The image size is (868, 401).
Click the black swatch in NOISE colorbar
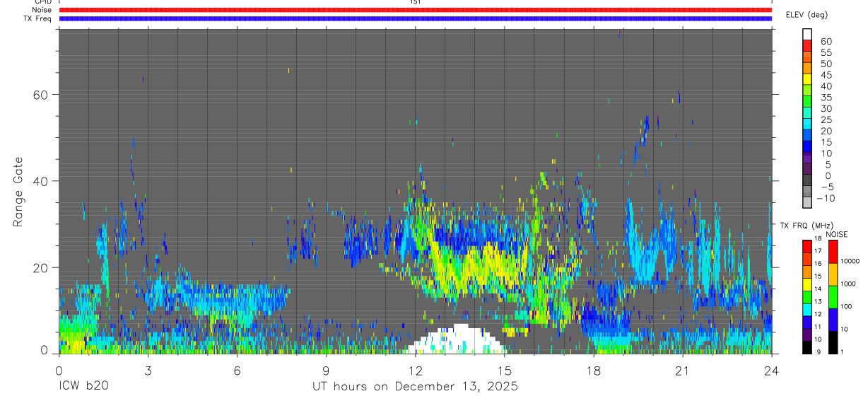point(833,342)
